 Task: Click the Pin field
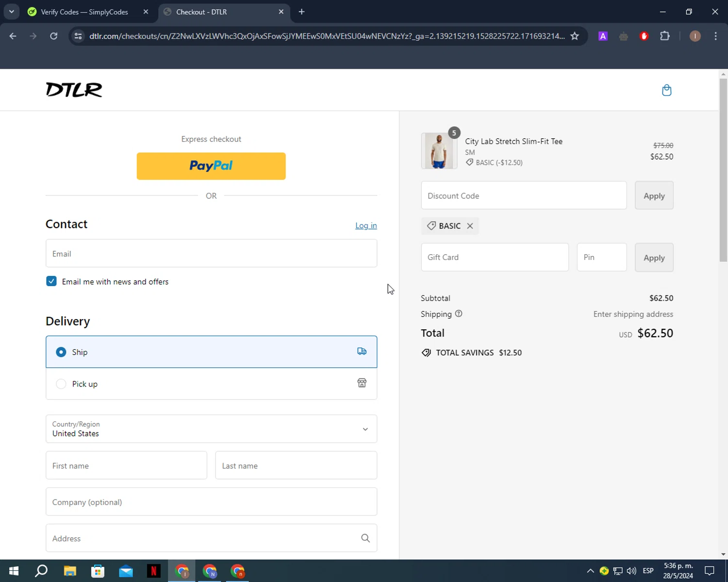click(602, 257)
